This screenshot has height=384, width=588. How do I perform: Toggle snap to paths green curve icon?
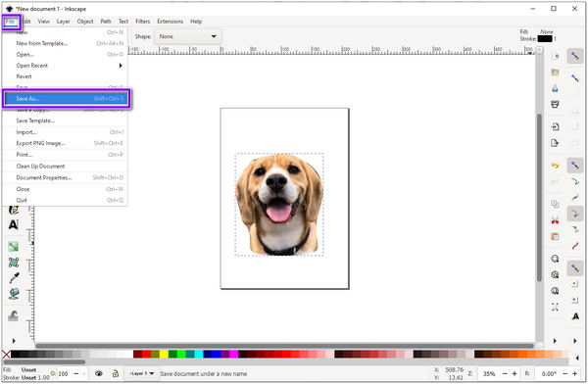pos(575,182)
